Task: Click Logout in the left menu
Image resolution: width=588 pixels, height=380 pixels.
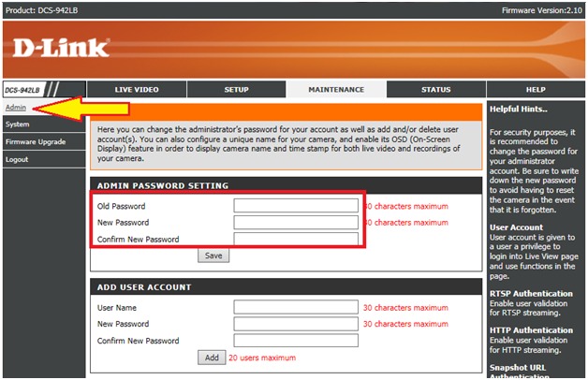Action: pos(17,159)
